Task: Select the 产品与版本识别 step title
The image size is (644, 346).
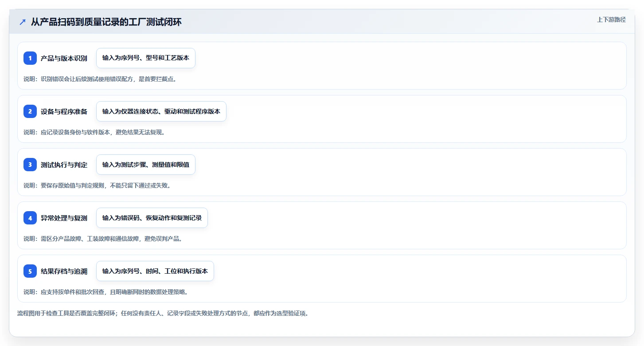Action: [x=64, y=58]
